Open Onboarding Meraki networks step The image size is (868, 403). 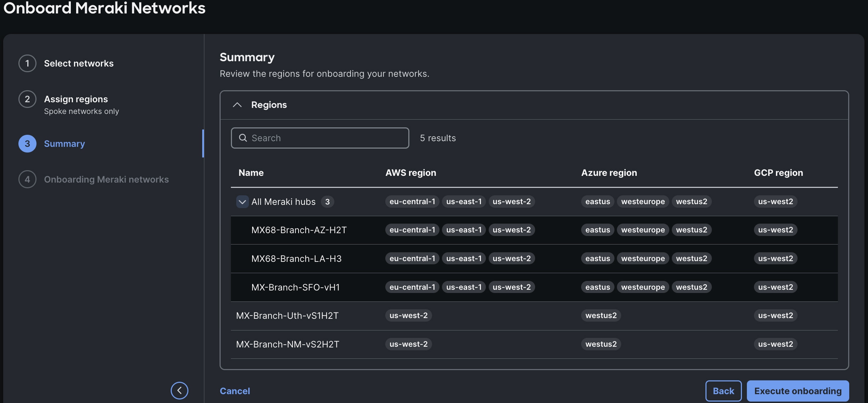pos(106,179)
